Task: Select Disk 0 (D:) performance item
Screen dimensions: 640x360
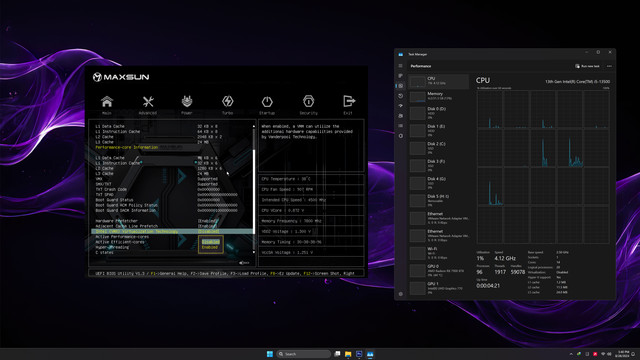Action: pos(438,113)
